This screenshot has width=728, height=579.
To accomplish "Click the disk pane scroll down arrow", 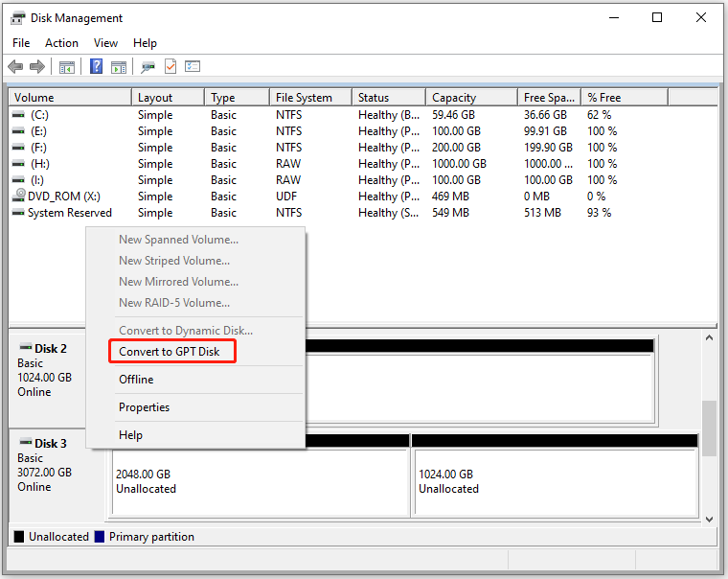I will [709, 518].
